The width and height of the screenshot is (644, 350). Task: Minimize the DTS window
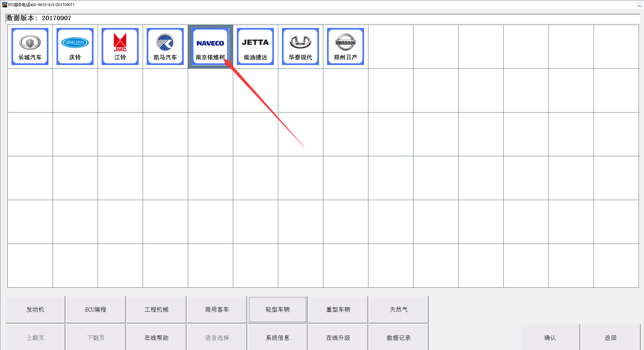coord(640,5)
